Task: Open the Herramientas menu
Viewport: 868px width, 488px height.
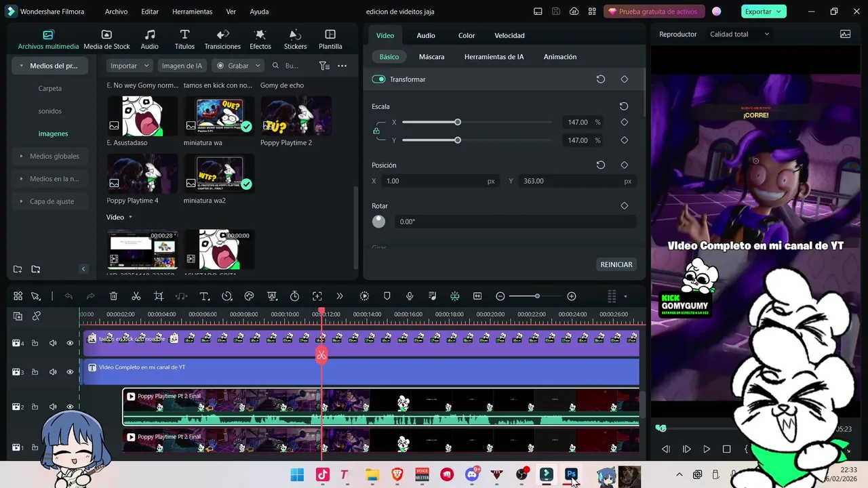Action: (192, 12)
